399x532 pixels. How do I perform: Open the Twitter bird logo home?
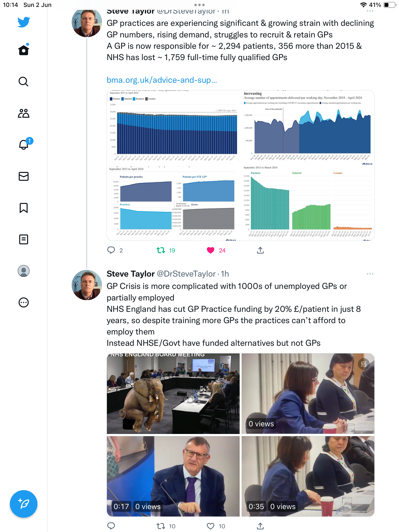pos(24,22)
